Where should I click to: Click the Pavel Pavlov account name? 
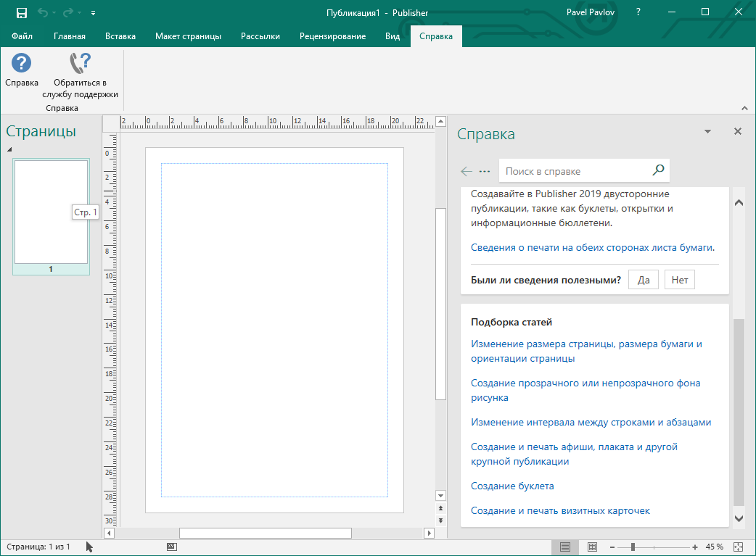click(x=590, y=12)
